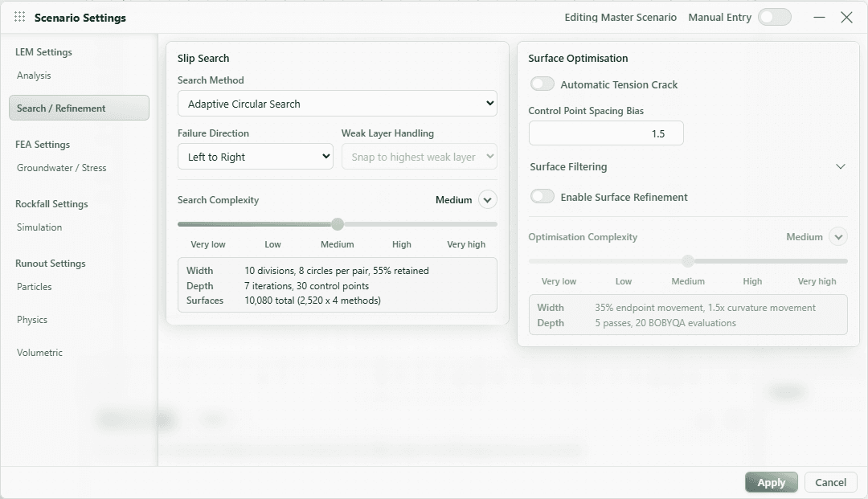868x499 pixels.
Task: Open the Search Method dropdown
Action: pyautogui.click(x=337, y=104)
